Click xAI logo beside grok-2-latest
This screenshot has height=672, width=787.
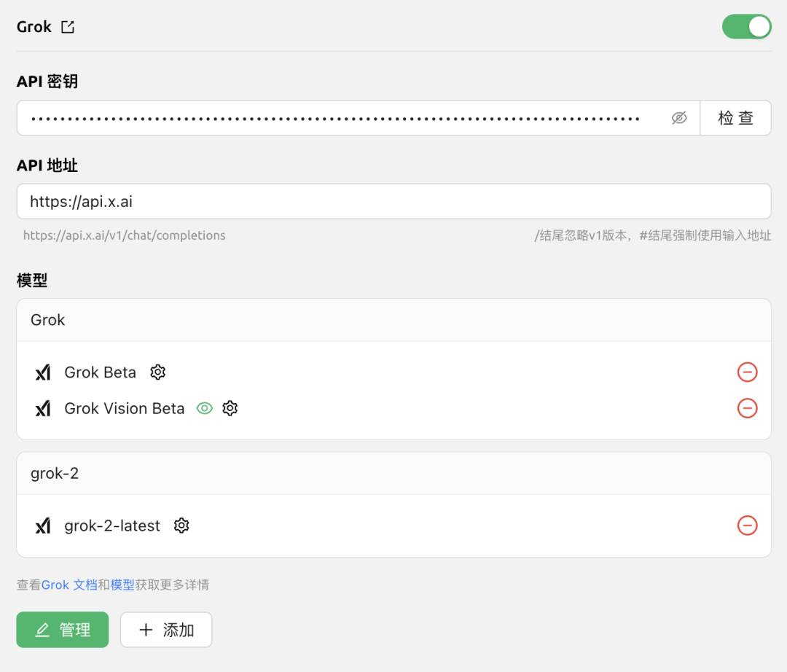click(x=43, y=526)
